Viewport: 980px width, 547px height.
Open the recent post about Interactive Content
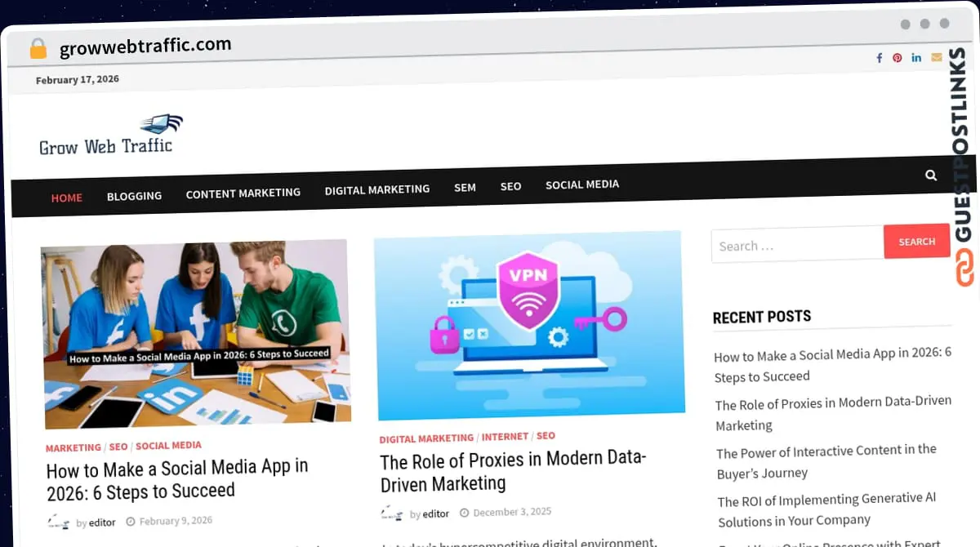coord(826,461)
